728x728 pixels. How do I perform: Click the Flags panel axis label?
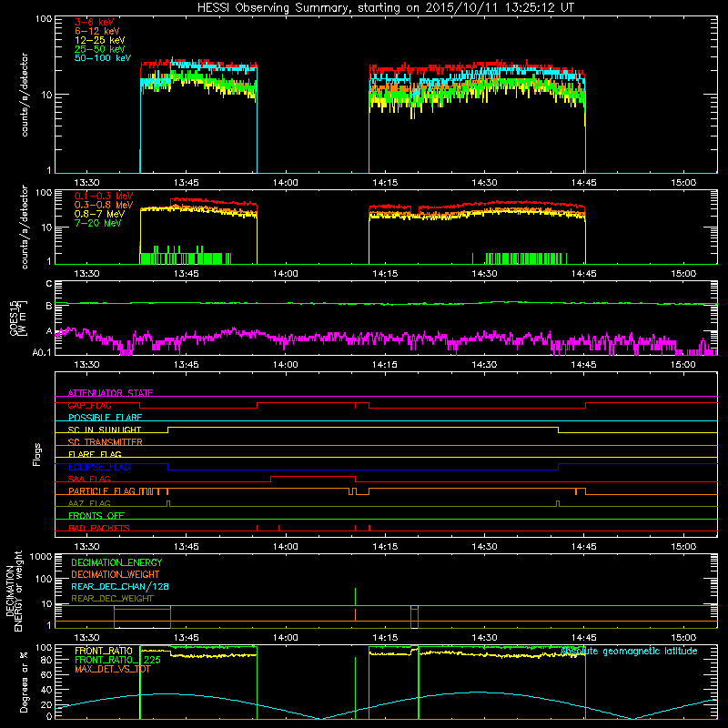click(x=37, y=454)
